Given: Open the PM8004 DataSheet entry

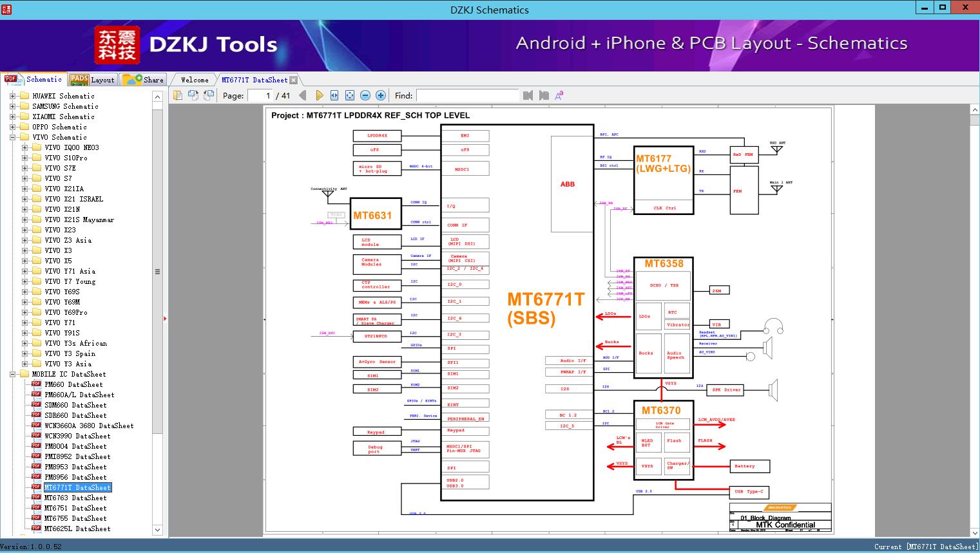Looking at the screenshot, I should (75, 446).
